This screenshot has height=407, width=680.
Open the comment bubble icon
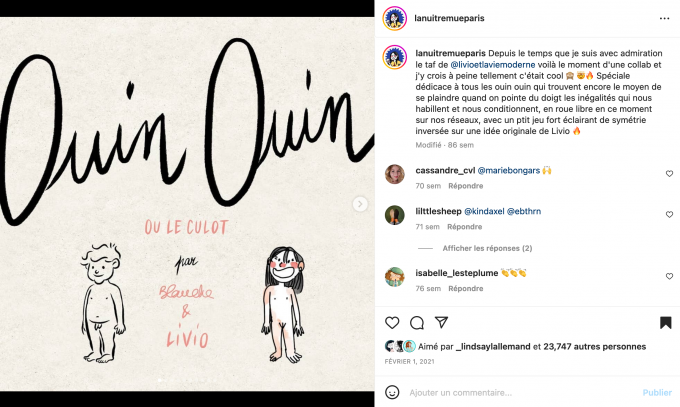(x=417, y=322)
